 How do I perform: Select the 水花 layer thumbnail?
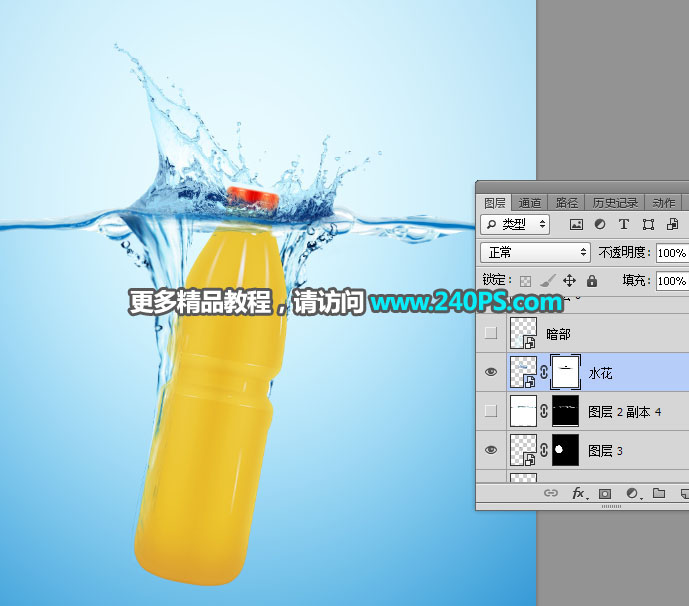[523, 372]
